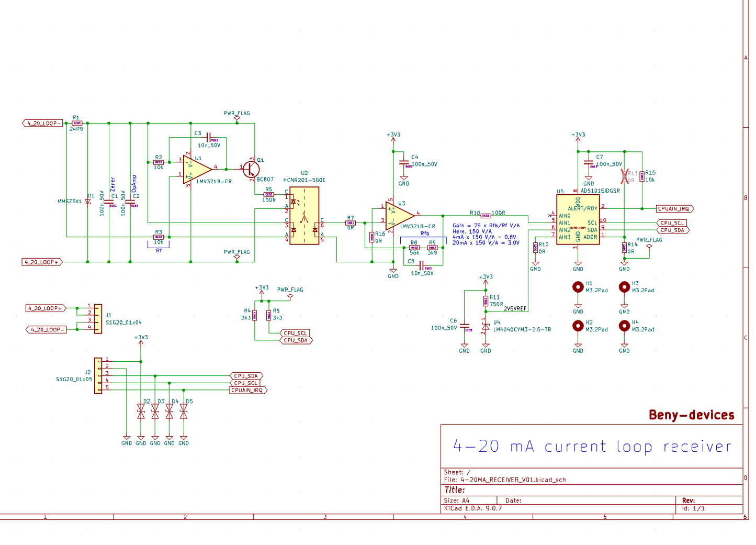Select the CPUAIN_IRQ label at J2 connector
This screenshot has width=756, height=545.
coord(249,390)
